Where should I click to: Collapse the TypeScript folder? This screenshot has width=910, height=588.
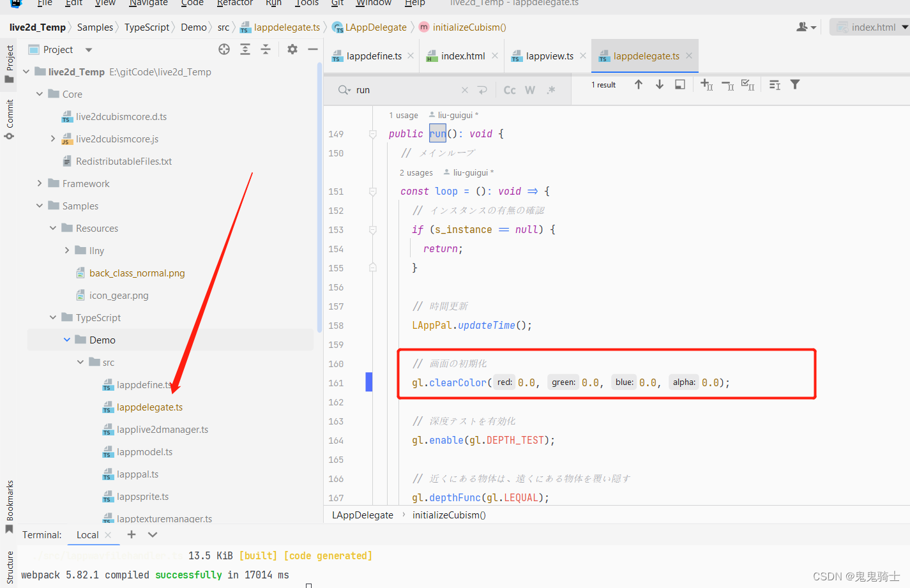pos(53,317)
